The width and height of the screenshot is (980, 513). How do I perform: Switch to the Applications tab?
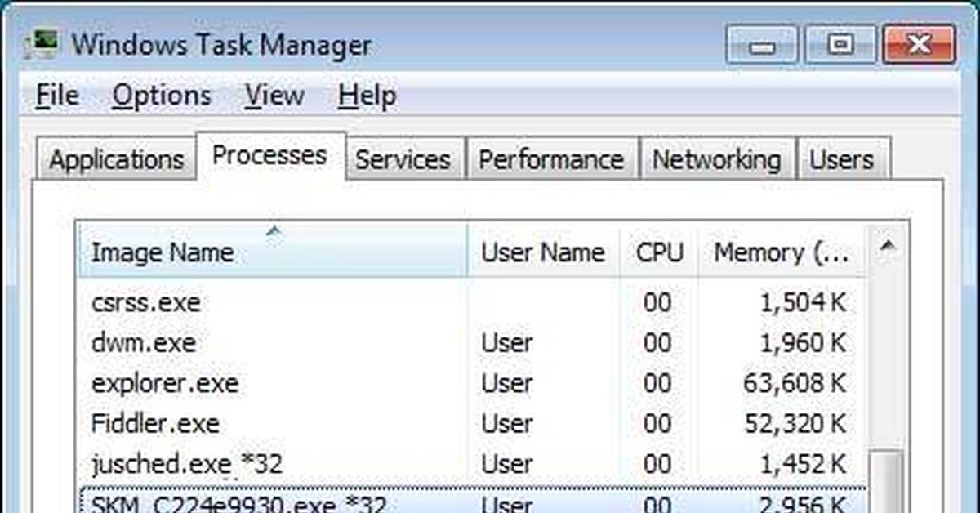(116, 159)
